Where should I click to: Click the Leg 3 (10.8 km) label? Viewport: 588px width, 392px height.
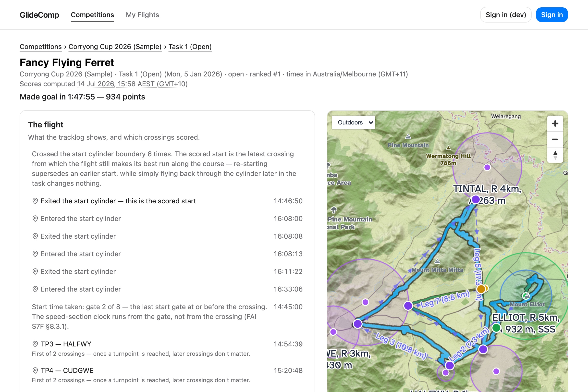(x=402, y=346)
